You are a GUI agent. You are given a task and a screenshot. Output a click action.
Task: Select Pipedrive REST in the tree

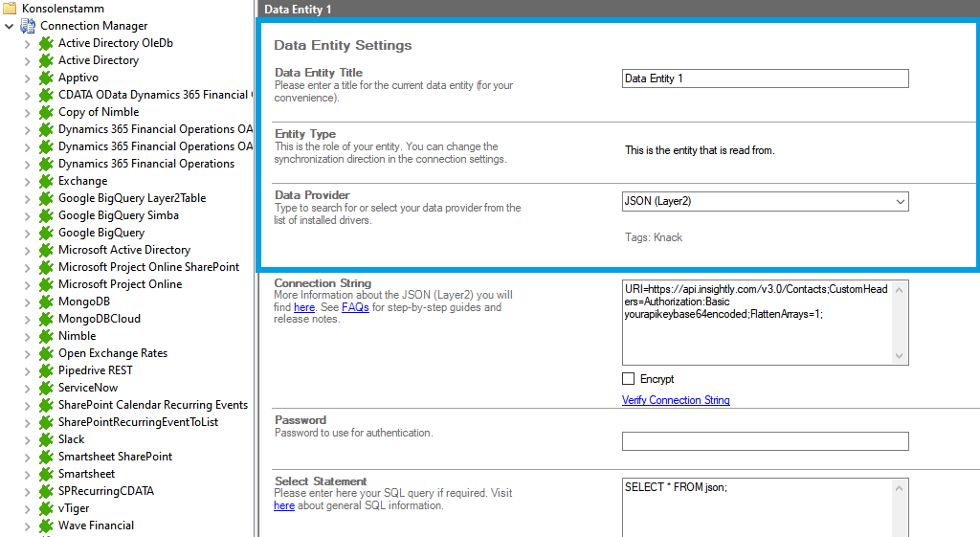pos(95,370)
